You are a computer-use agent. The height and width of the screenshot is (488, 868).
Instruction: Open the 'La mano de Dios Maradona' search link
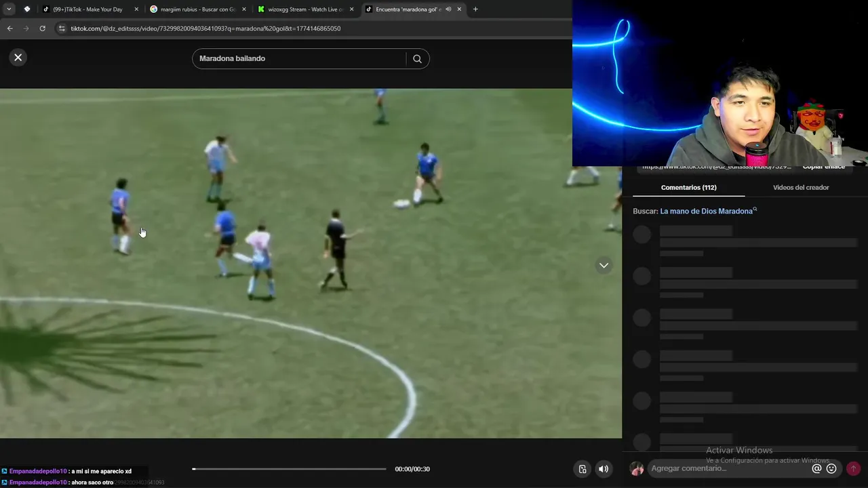pyautogui.click(x=708, y=211)
